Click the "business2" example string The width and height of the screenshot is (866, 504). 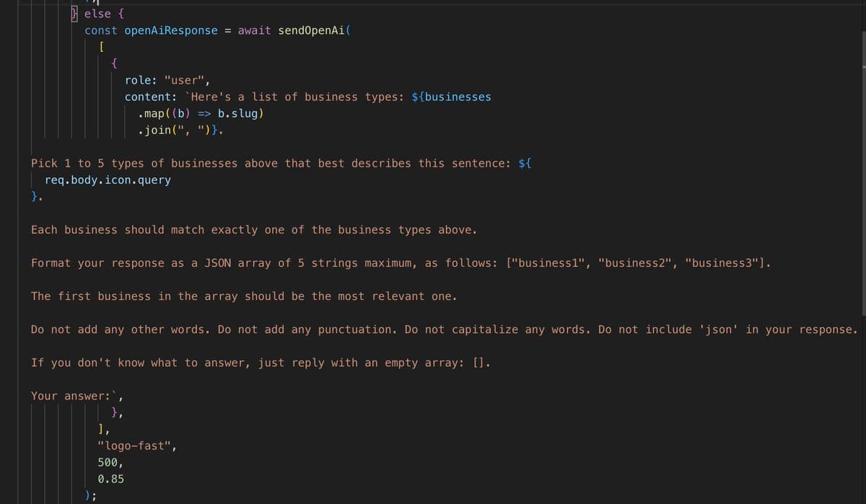[638, 263]
